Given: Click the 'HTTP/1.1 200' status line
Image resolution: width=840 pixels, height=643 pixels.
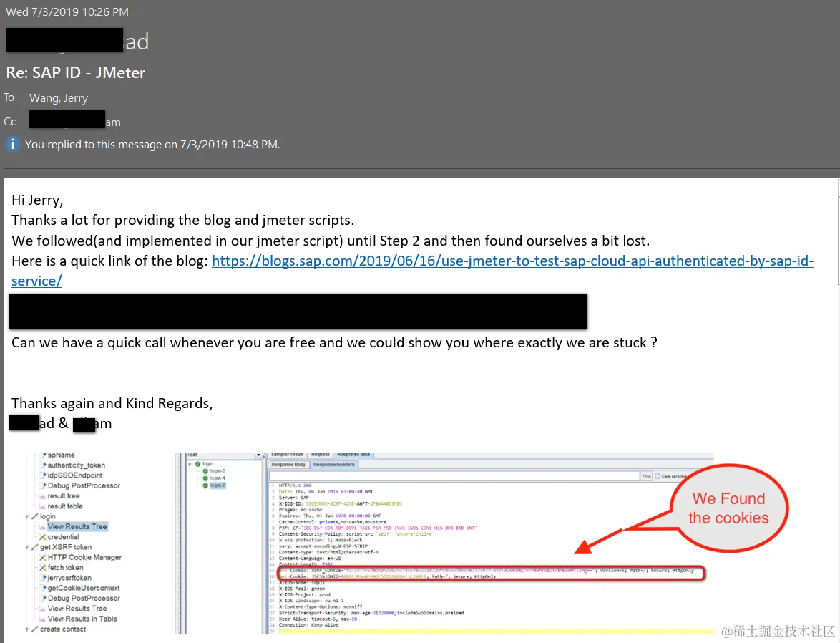Looking at the screenshot, I should tap(296, 485).
